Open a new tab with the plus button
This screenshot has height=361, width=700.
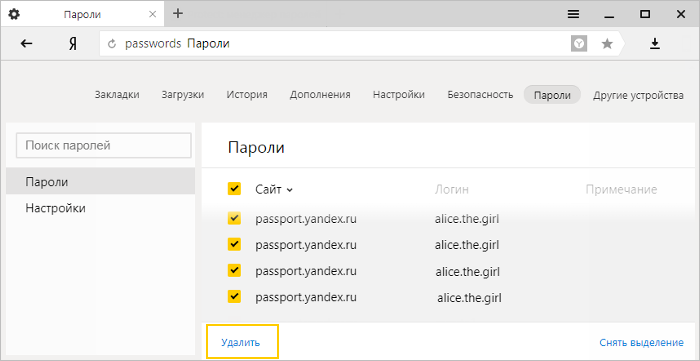[178, 13]
